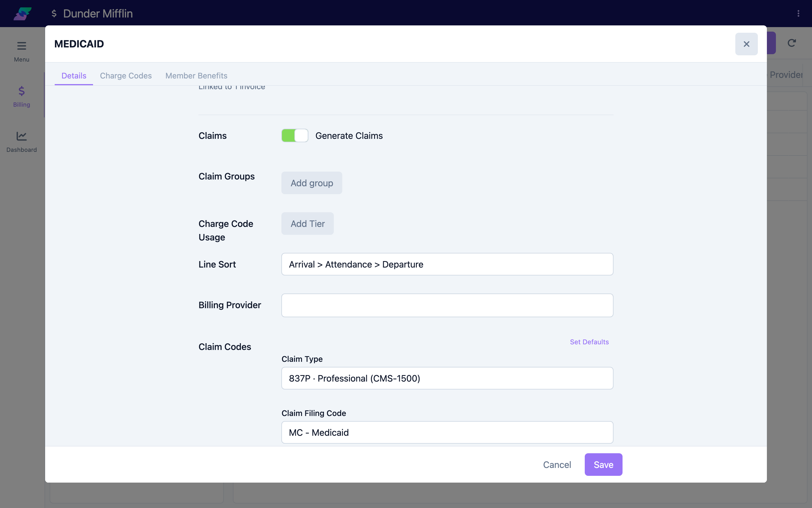Screen dimensions: 812x508
Task: Open Billing dollar icon in sidebar
Action: coord(21,91)
